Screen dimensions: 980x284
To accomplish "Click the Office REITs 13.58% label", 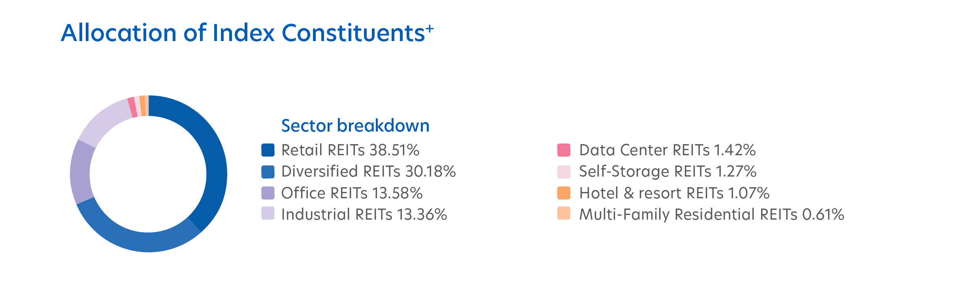I will (x=352, y=193).
